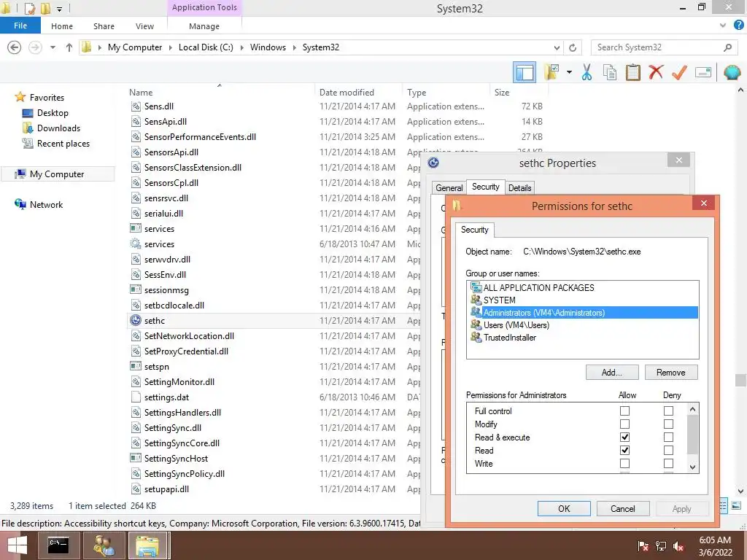Open address bar history dropdown
Viewport: 747px width, 560px height.
[x=557, y=47]
